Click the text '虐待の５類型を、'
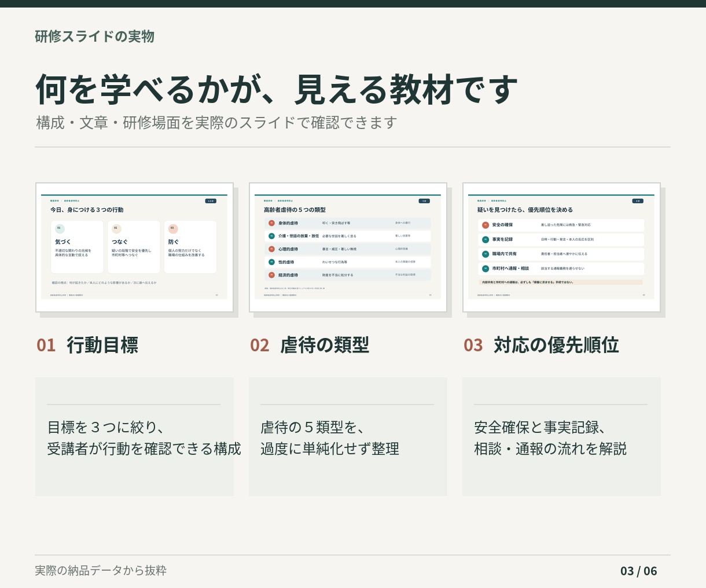Viewport: 706px width, 588px height. coord(312,428)
